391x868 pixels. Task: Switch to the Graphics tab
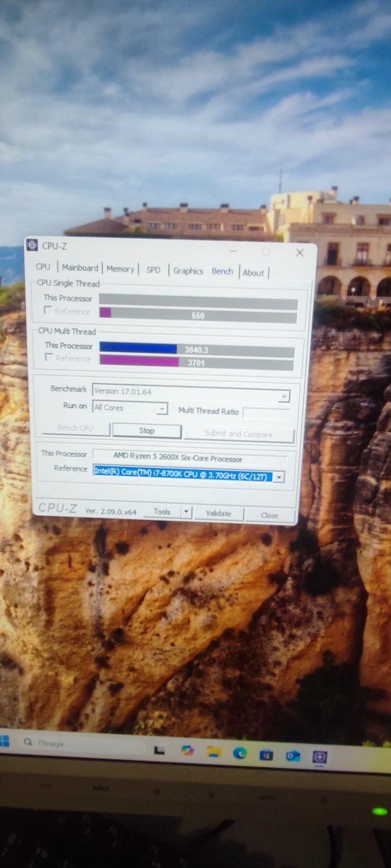[x=188, y=271]
